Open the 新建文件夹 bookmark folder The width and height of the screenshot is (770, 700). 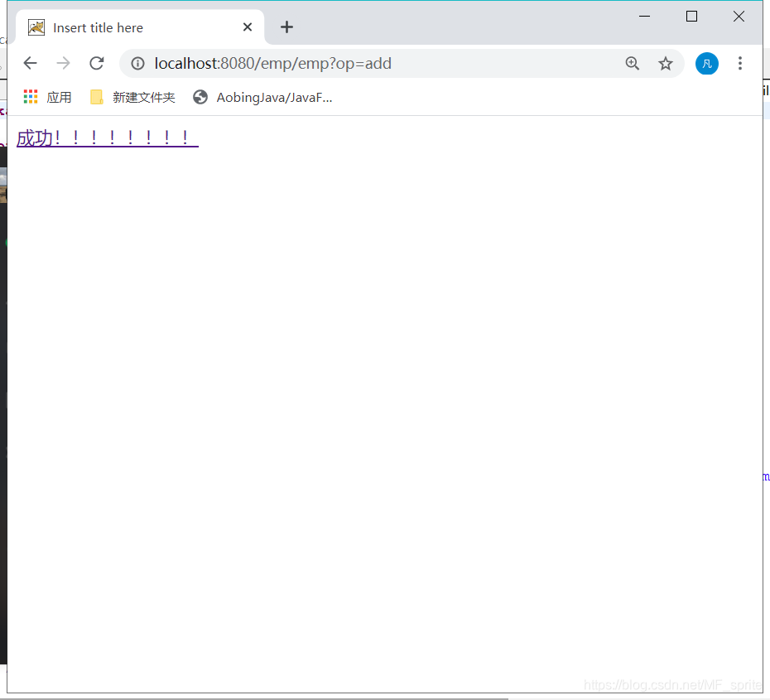(132, 97)
